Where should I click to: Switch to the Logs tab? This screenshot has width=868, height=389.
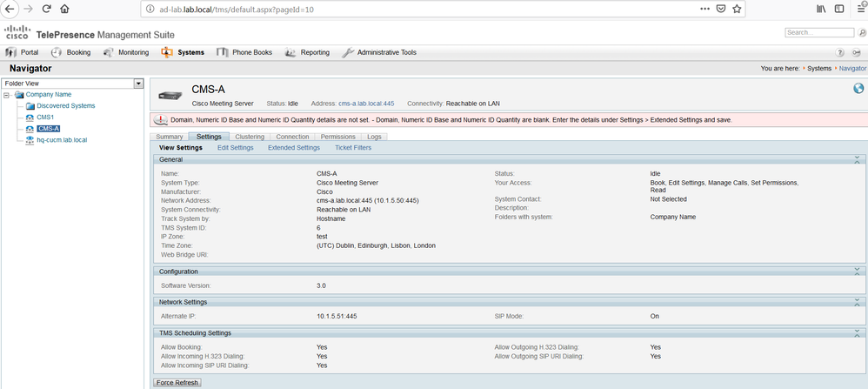click(x=374, y=137)
